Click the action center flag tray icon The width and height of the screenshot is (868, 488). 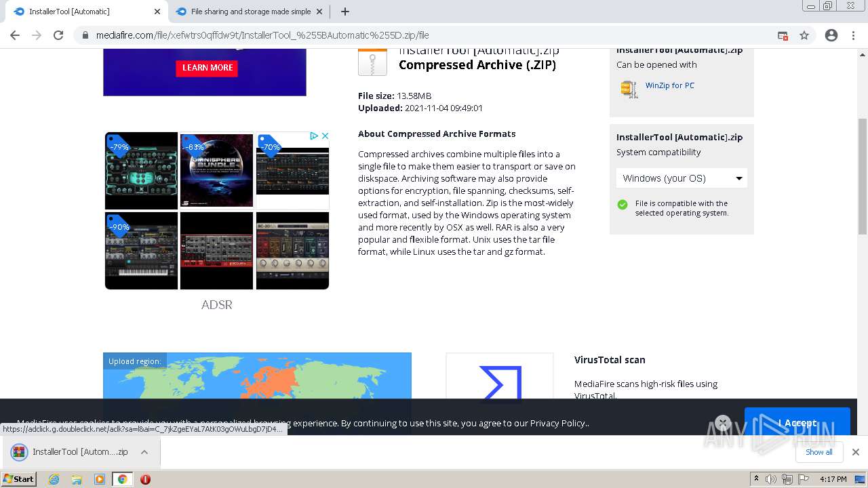(x=802, y=479)
